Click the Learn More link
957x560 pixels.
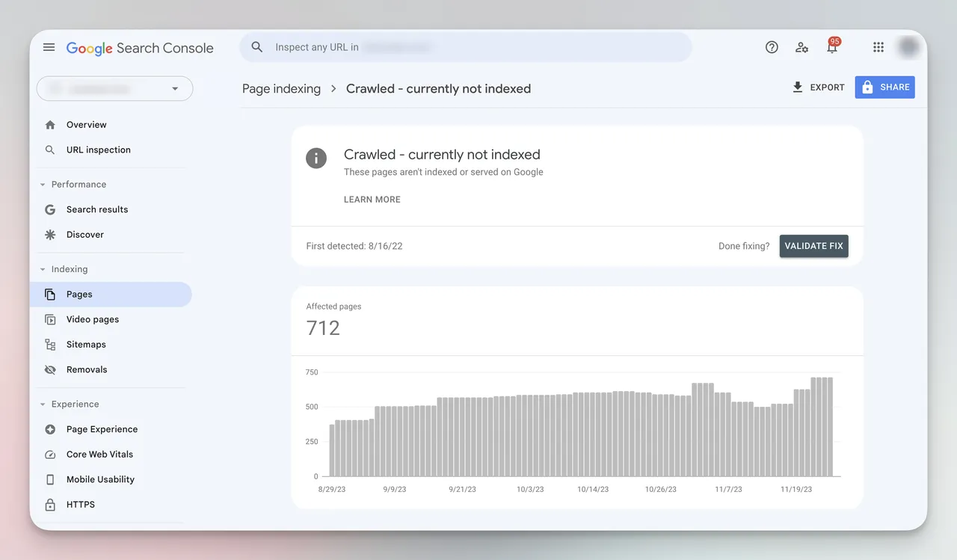pos(372,200)
